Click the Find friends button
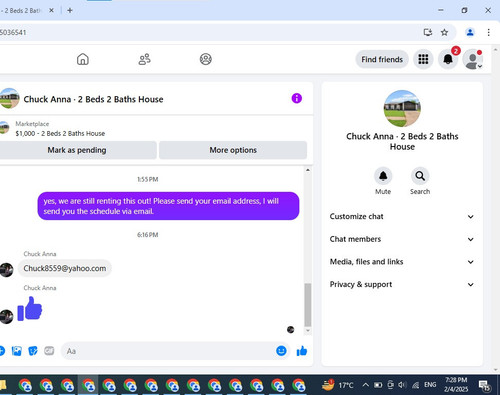This screenshot has height=395, width=500. (382, 59)
